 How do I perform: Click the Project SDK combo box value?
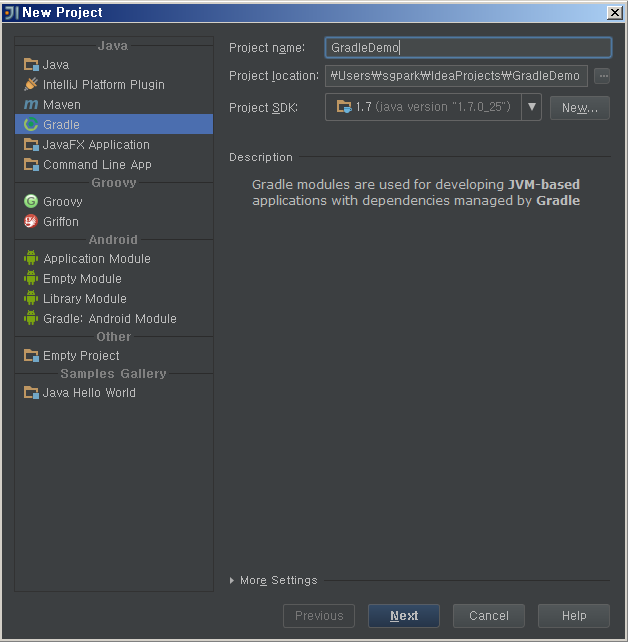423,107
